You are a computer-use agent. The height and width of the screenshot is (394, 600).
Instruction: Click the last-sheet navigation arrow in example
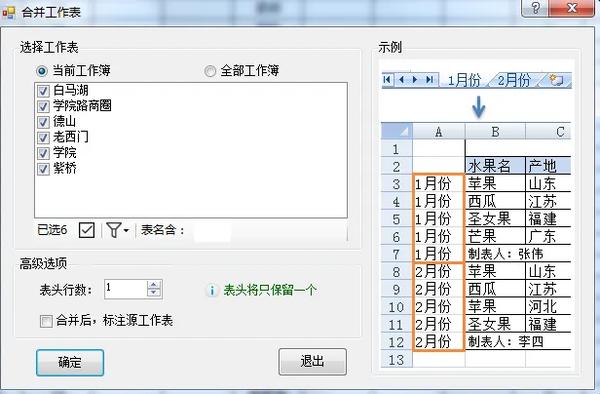(430, 80)
